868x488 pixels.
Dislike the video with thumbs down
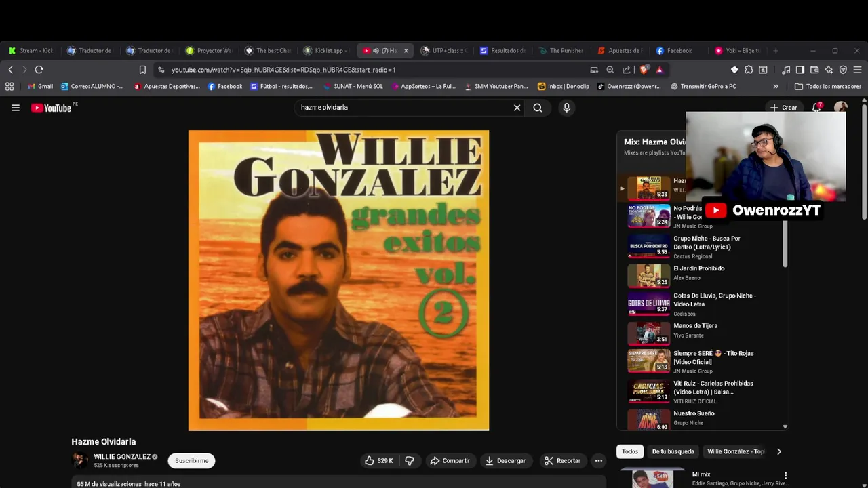pyautogui.click(x=410, y=461)
